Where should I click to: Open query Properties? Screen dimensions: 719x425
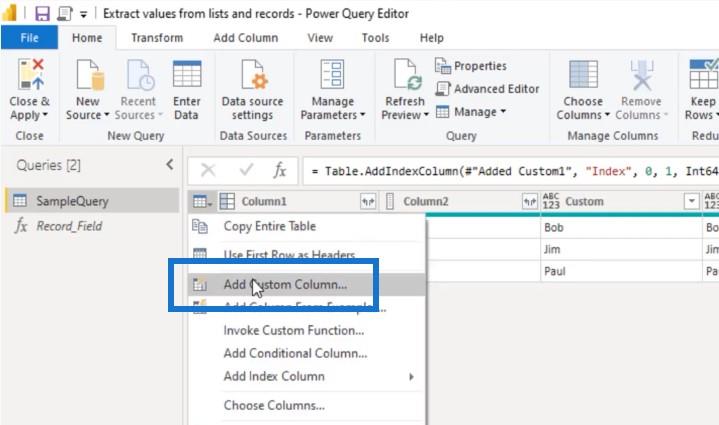(x=471, y=66)
